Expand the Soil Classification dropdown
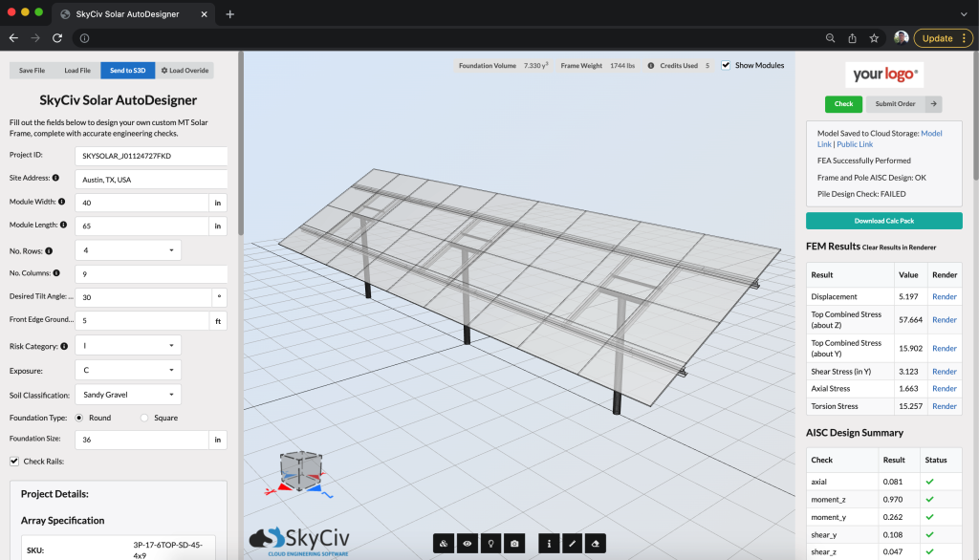This screenshot has height=560, width=979. click(128, 394)
